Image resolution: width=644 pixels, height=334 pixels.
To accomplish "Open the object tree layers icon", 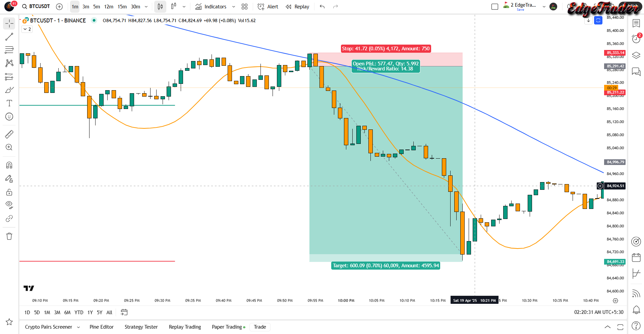I will coord(636,55).
